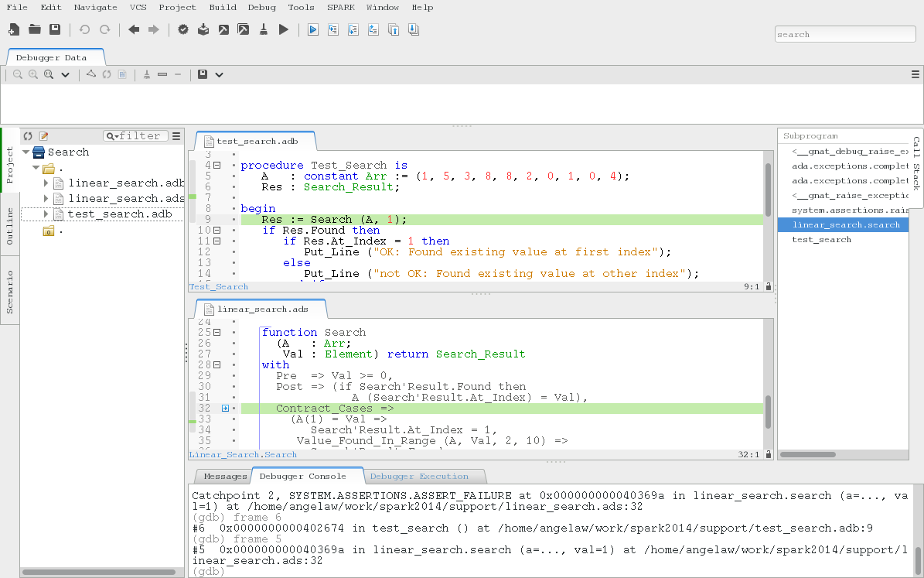The image size is (924, 578).
Task: Move down one stack frame
Action: pyautogui.click(x=414, y=29)
